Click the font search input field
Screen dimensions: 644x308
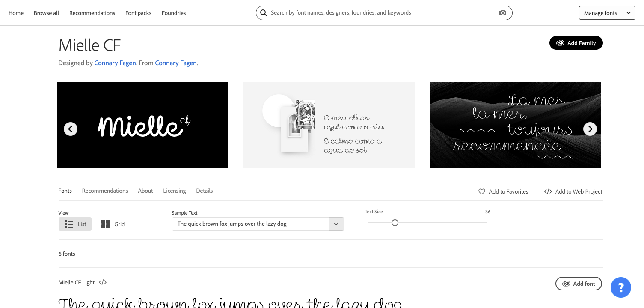[x=381, y=13]
